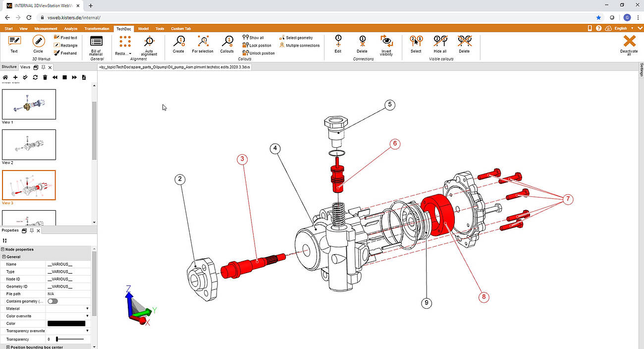The width and height of the screenshot is (644, 349).
Task: Click the PDF export icon in Views
Action: tap(84, 77)
